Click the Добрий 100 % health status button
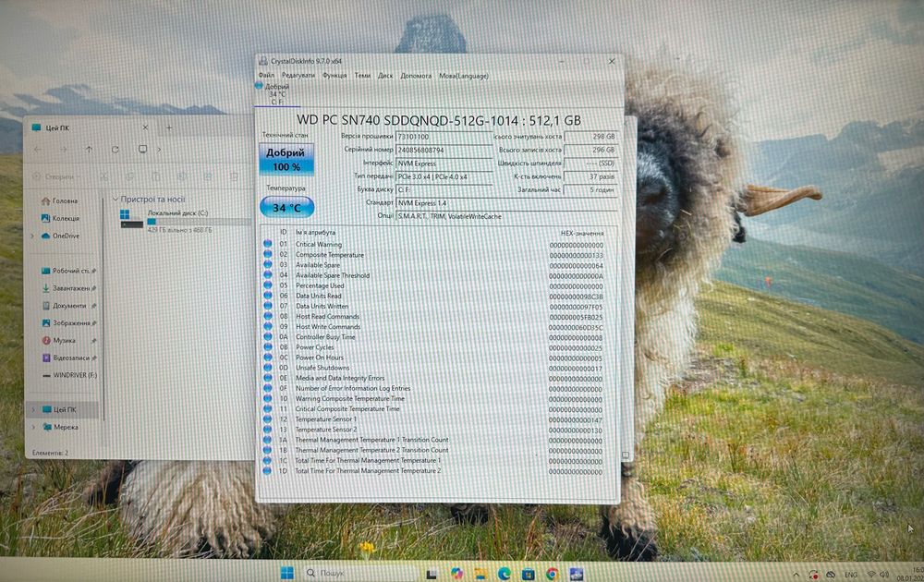The height and width of the screenshot is (582, 924). click(x=286, y=160)
